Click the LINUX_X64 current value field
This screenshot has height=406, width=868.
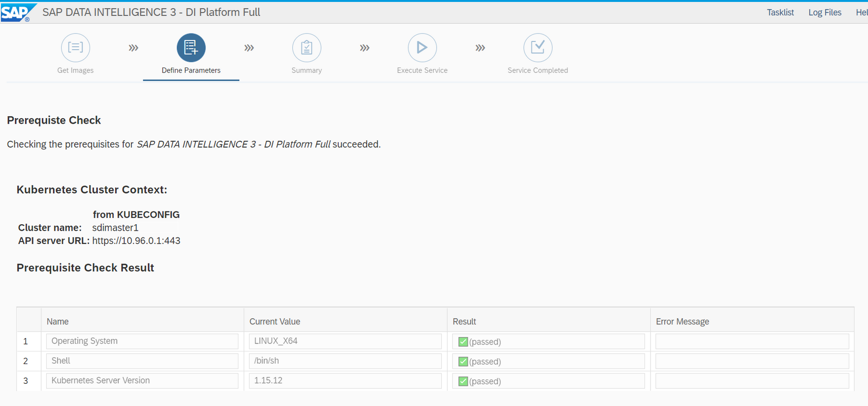coord(345,341)
